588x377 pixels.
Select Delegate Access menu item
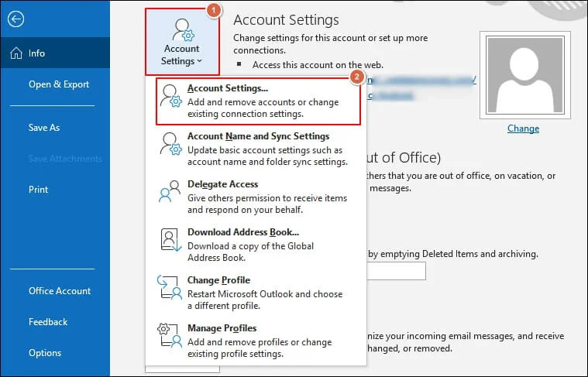pos(256,197)
